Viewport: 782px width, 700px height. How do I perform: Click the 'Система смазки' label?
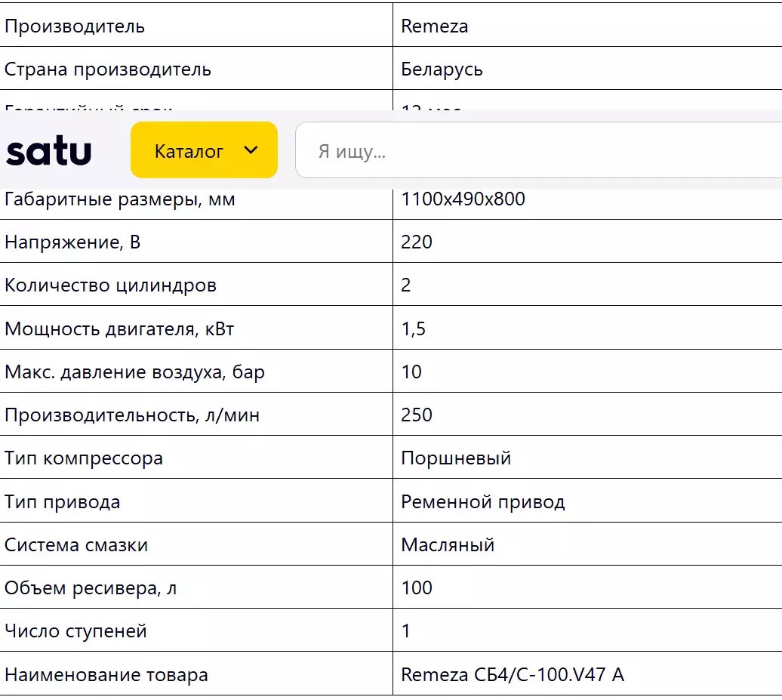(x=76, y=545)
